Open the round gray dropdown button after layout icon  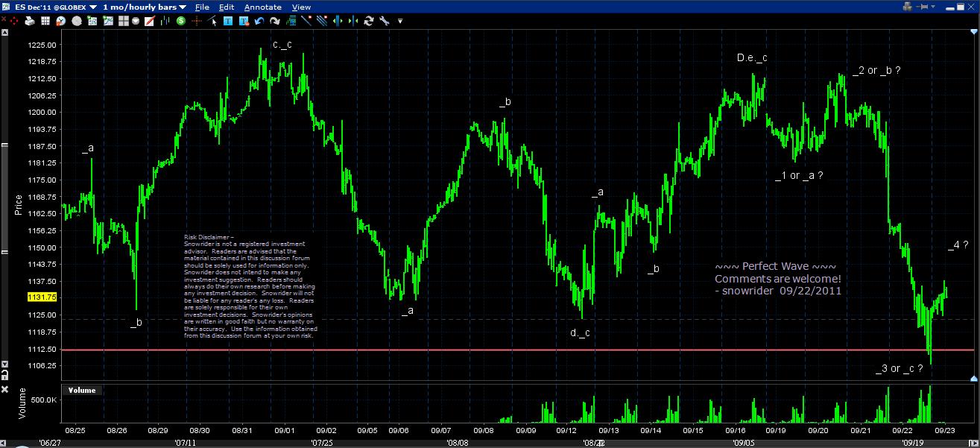click(135, 21)
